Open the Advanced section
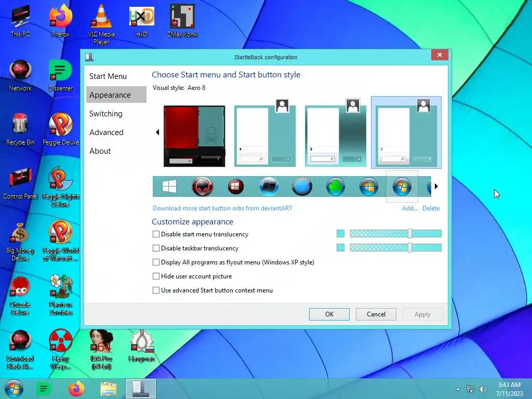Viewport: 532px width, 399px height. coord(116,132)
